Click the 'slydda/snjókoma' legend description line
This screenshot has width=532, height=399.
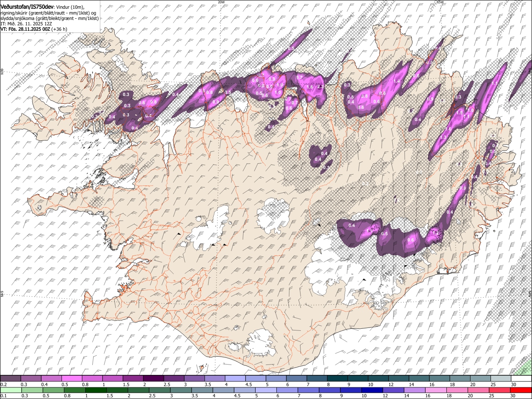point(49,18)
